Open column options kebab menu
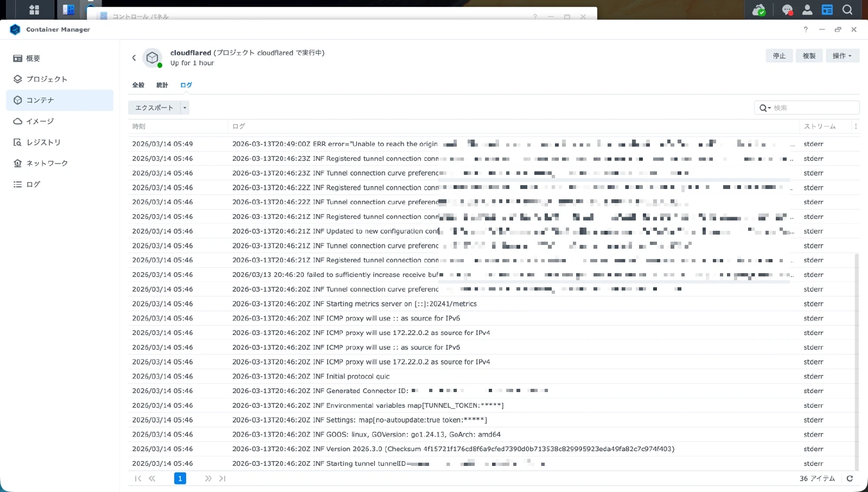 tap(856, 126)
